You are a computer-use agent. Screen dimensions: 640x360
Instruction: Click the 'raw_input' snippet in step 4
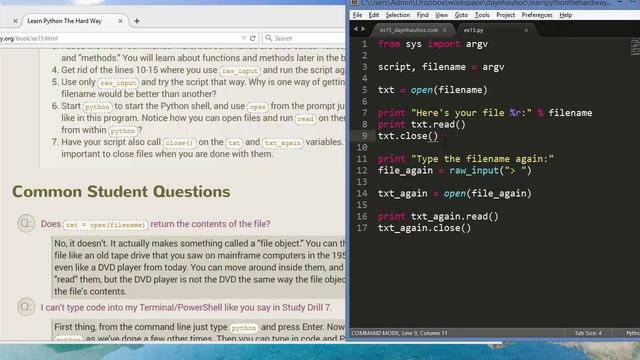coord(240,71)
